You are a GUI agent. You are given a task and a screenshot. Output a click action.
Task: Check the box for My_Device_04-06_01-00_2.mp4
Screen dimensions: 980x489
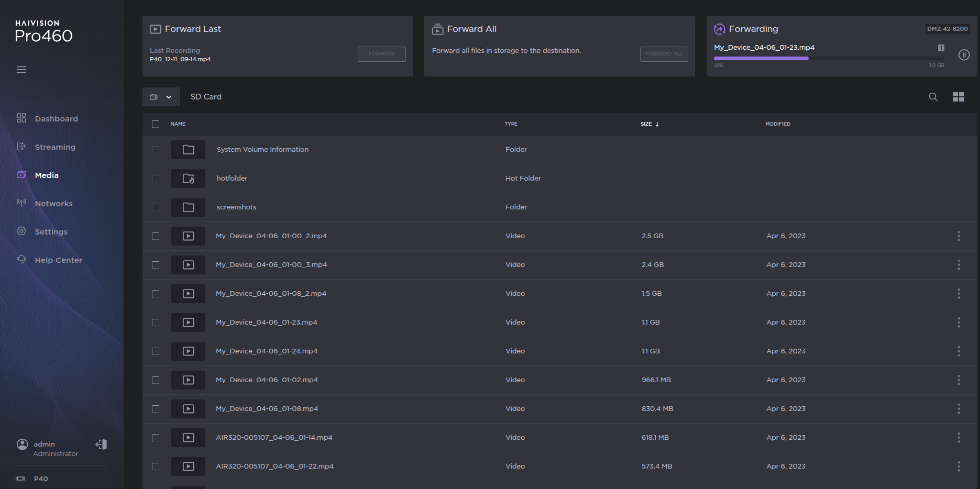coord(156,236)
